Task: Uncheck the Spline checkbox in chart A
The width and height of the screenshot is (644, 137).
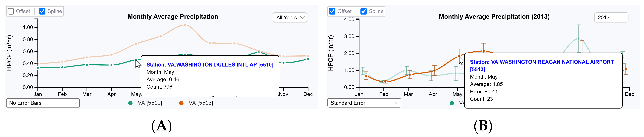Action: pos(42,12)
